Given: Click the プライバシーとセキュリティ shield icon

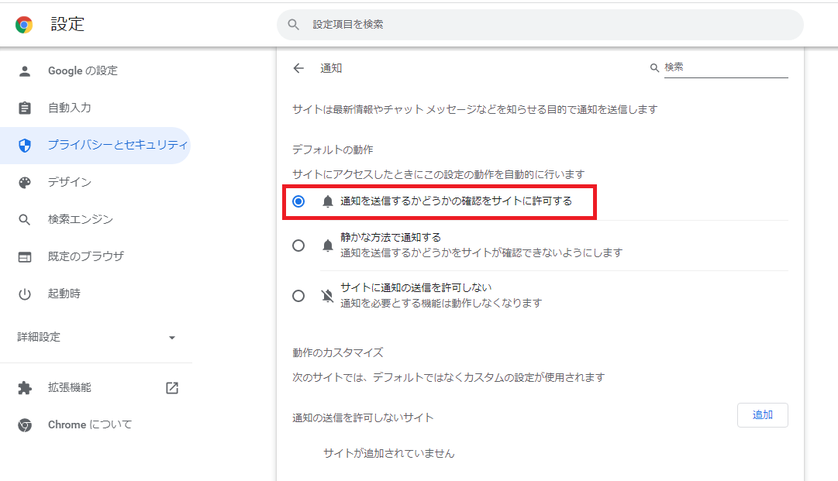Looking at the screenshot, I should tap(25, 145).
